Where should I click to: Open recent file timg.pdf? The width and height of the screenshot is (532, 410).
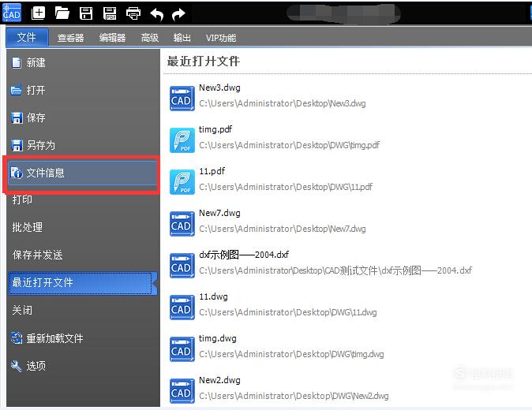[215, 130]
